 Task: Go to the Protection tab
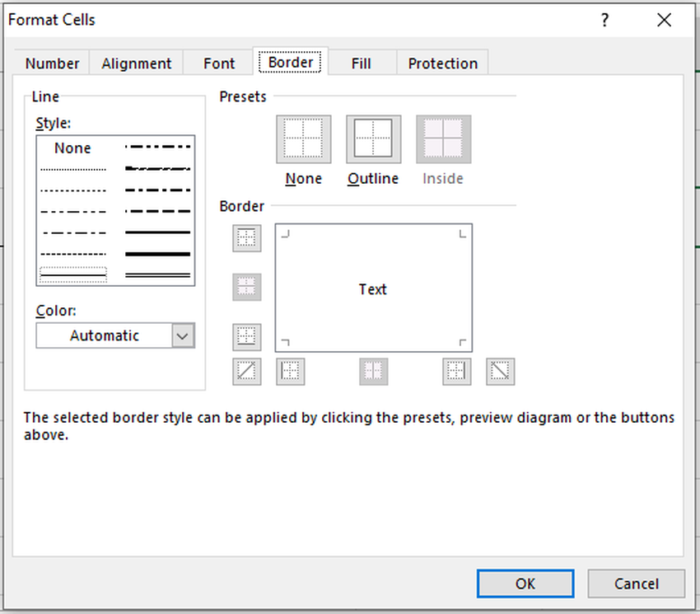pos(442,63)
